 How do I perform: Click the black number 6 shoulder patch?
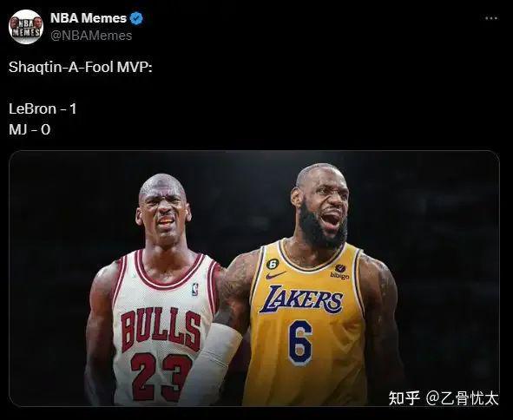pos(273,264)
